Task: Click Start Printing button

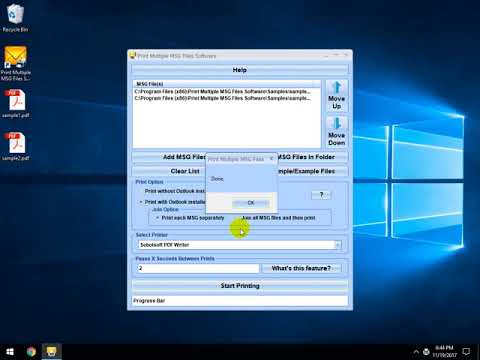Action: pos(240,286)
